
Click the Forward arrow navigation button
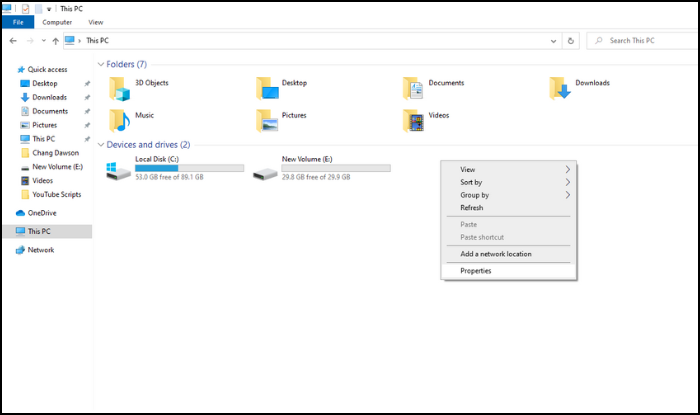30,41
